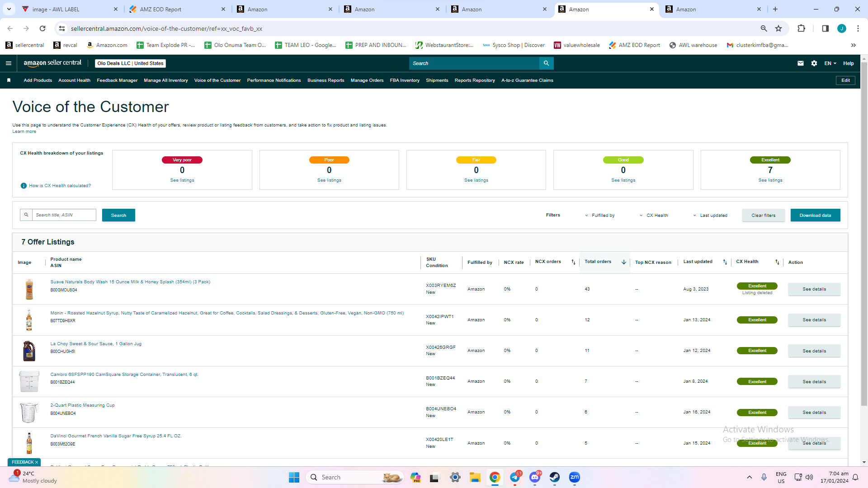
Task: See listings under Excellent CX Health
Action: pyautogui.click(x=770, y=180)
